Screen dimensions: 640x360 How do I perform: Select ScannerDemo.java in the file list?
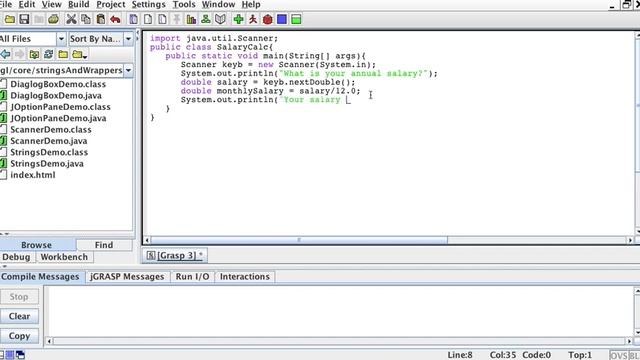(49, 141)
